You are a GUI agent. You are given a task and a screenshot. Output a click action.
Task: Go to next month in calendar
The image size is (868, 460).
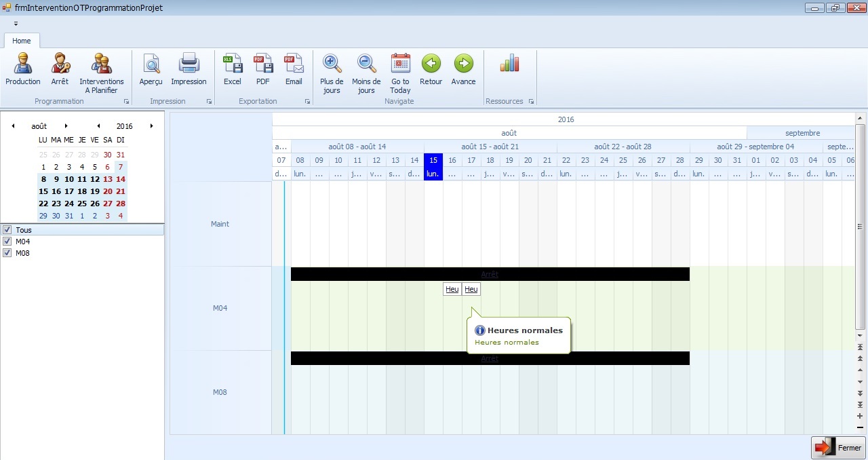(66, 126)
